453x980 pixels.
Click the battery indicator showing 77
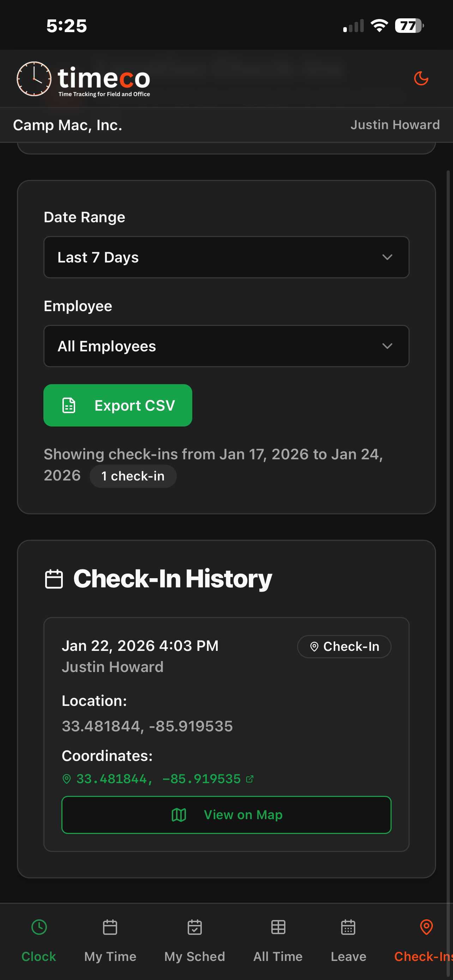[409, 26]
